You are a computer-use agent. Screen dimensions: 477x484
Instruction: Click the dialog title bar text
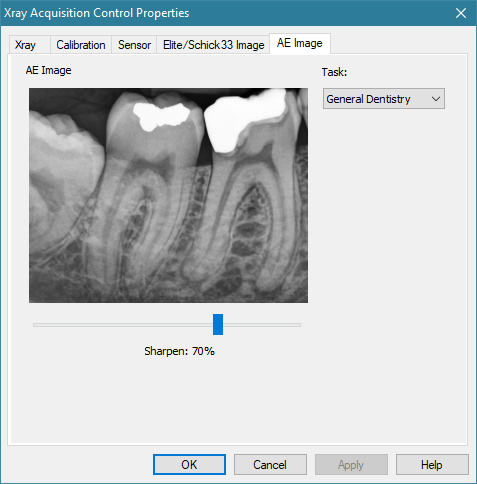click(x=96, y=13)
